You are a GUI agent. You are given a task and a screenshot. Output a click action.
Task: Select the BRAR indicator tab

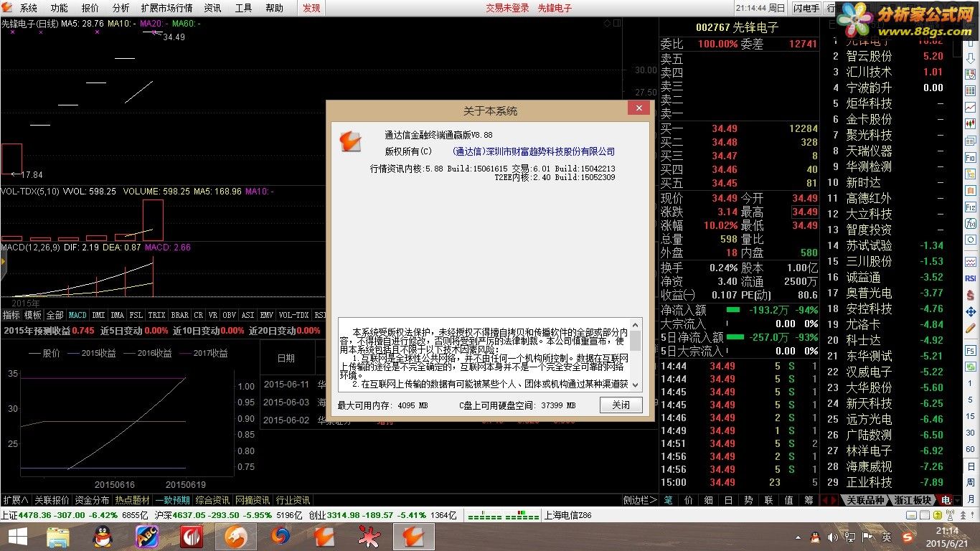pos(180,315)
